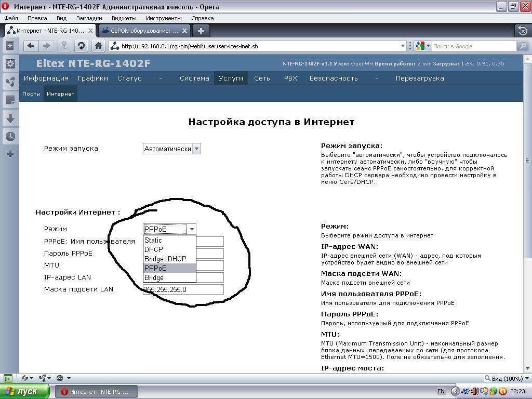
Task: Open the Система section
Action: (194, 78)
